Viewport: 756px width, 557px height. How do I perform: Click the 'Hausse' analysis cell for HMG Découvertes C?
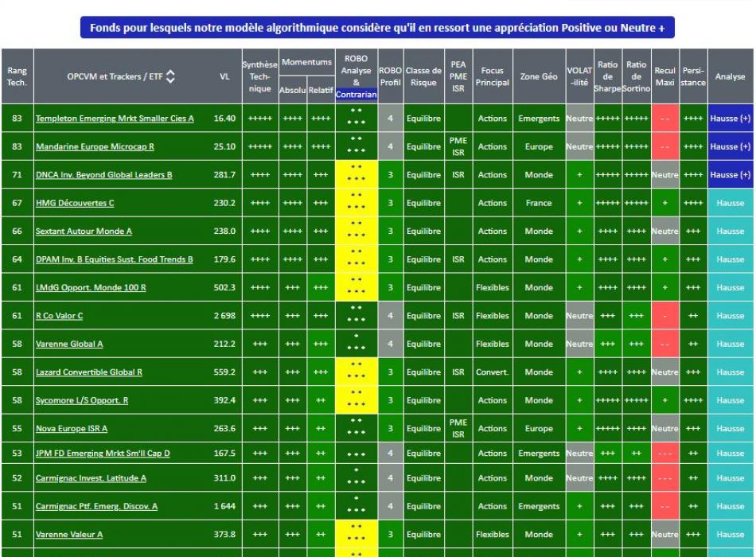[x=731, y=203]
